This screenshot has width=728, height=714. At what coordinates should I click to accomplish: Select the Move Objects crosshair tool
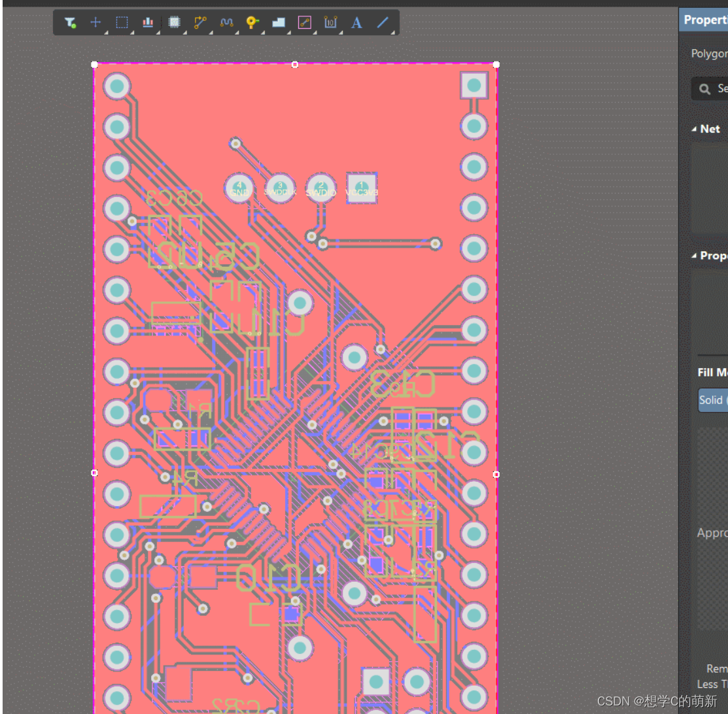tap(95, 22)
